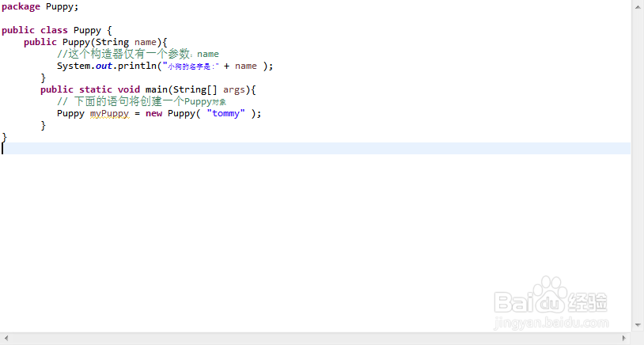644x345 pixels.
Task: Click the 'new' keyword
Action: (x=154, y=114)
